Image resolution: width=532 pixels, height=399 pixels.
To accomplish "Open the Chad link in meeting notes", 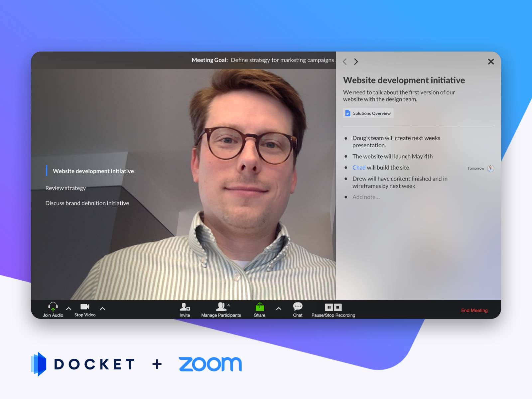I will pyautogui.click(x=359, y=168).
